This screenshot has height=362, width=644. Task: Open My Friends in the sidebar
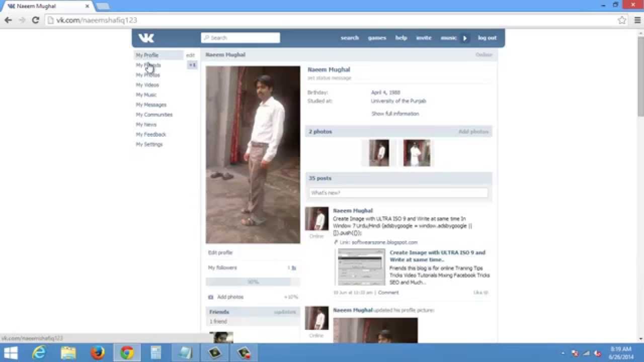point(148,65)
